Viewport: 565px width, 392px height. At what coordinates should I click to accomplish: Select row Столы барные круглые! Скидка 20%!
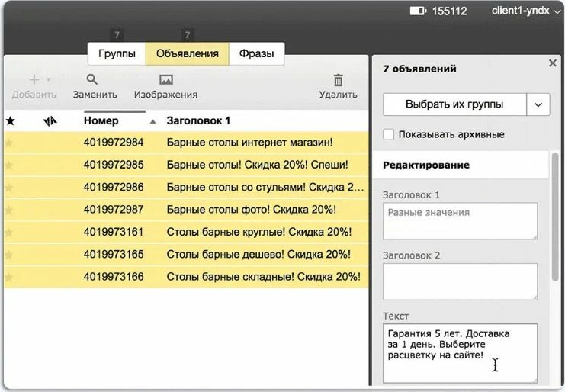coord(186,232)
